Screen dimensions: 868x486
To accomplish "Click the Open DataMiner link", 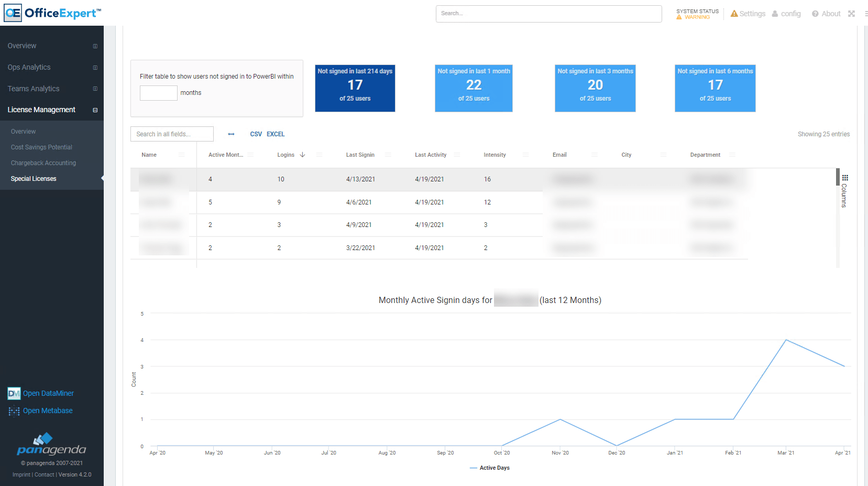I will pyautogui.click(x=41, y=393).
